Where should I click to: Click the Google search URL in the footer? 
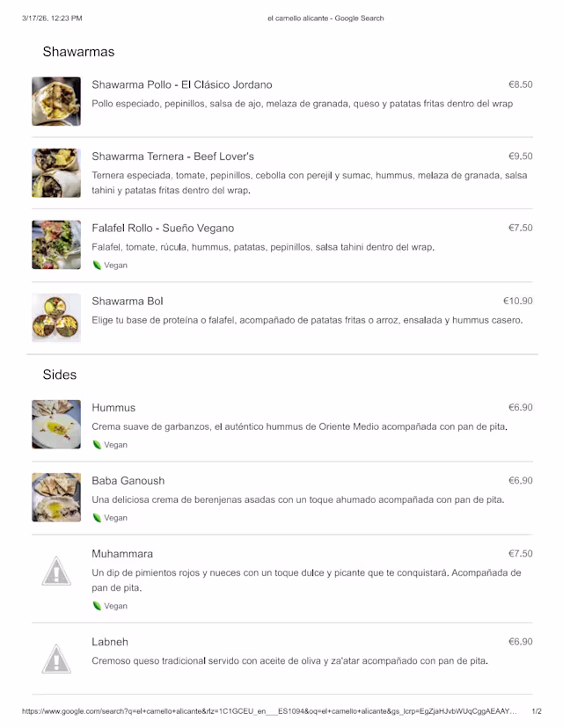tap(269, 711)
